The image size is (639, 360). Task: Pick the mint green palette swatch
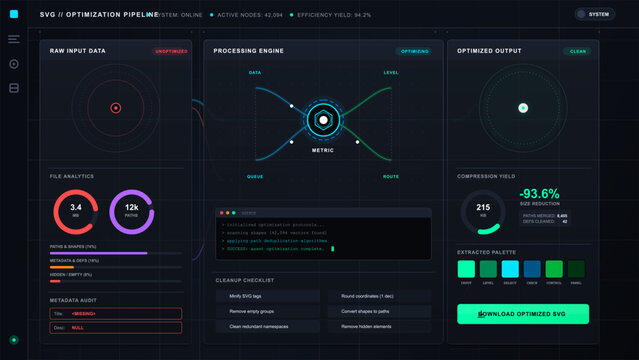coord(466,269)
